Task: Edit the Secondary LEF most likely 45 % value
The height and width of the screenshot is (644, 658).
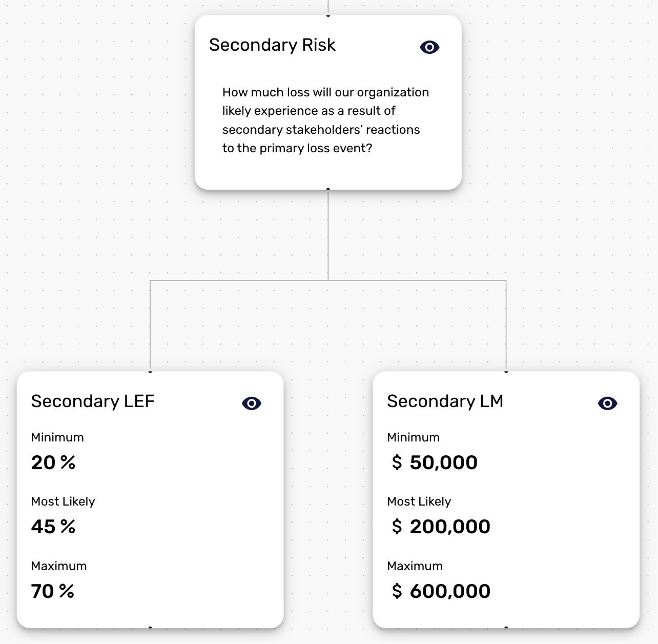Action: [53, 527]
